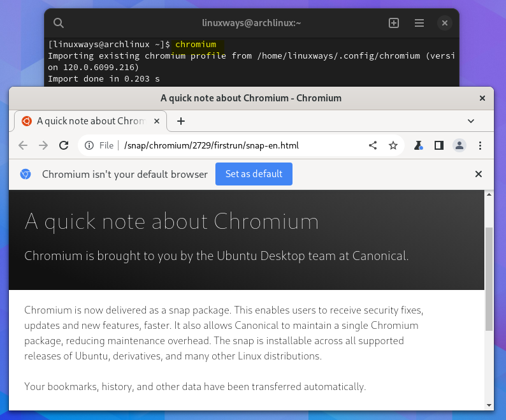The image size is (506, 420).
Task: Share this page
Action: coord(373,145)
